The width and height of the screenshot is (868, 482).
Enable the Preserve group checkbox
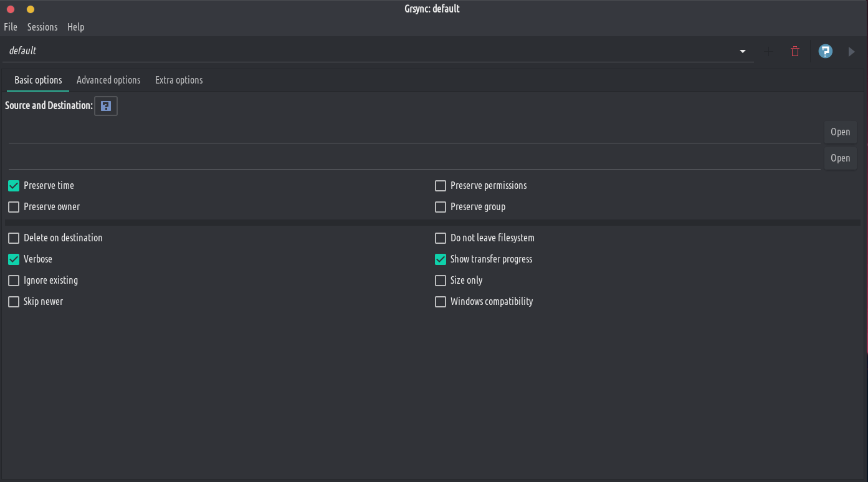(x=441, y=207)
